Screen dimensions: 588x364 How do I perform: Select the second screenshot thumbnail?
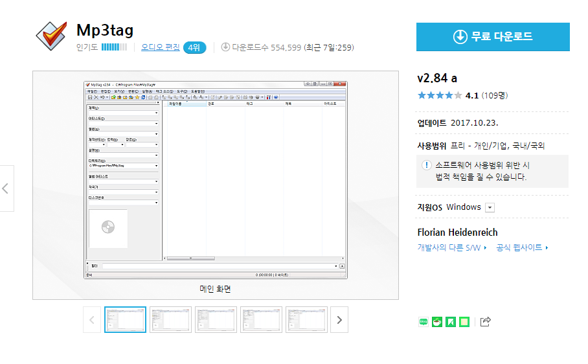(170, 320)
